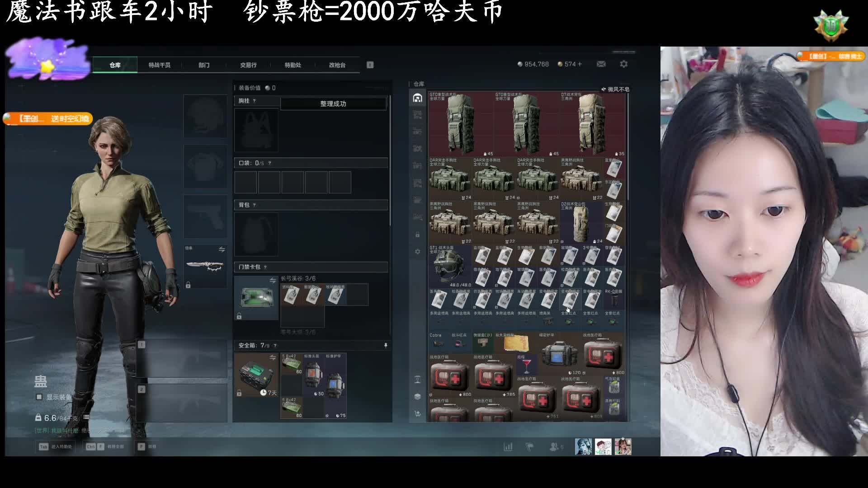Switch to the 交易行 tab
This screenshot has width=868, height=488.
[248, 65]
